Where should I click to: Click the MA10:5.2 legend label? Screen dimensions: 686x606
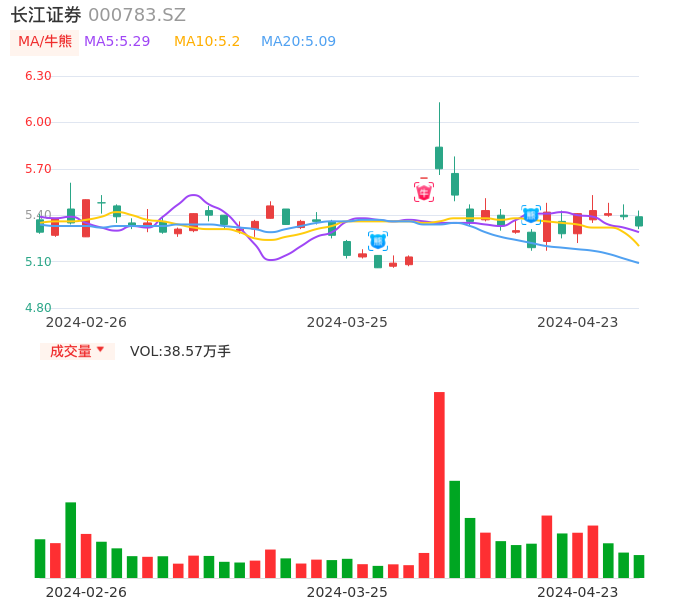pyautogui.click(x=207, y=42)
